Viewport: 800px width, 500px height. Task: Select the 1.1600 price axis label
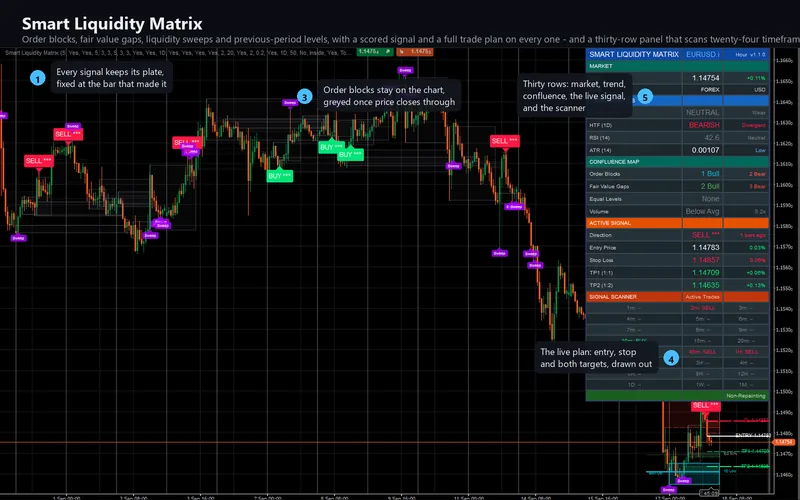(x=784, y=185)
